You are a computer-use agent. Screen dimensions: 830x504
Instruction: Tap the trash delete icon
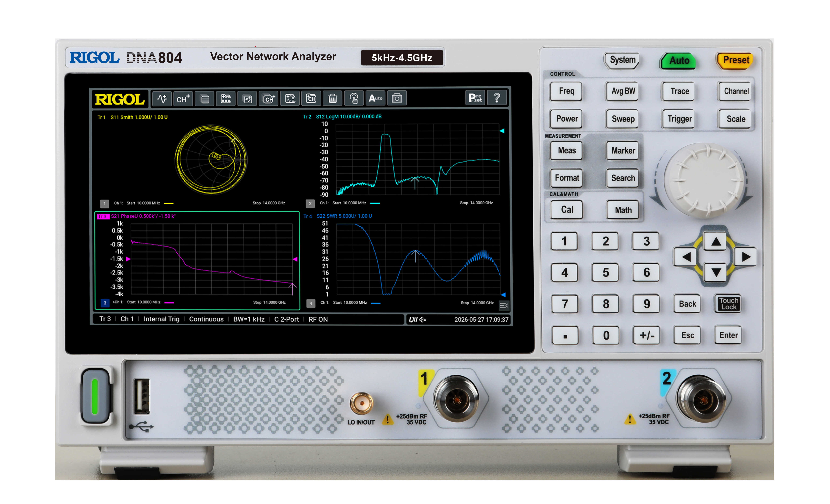pyautogui.click(x=333, y=99)
